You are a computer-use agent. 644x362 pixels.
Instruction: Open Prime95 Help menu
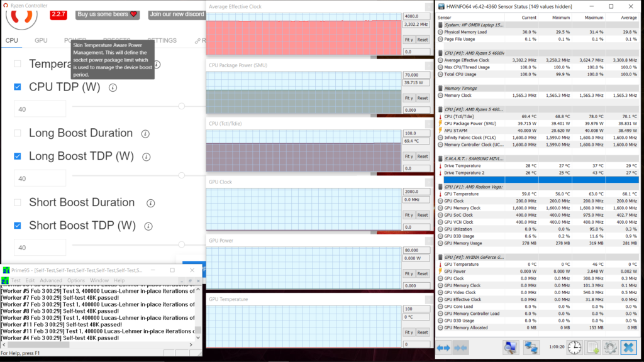[x=119, y=280]
